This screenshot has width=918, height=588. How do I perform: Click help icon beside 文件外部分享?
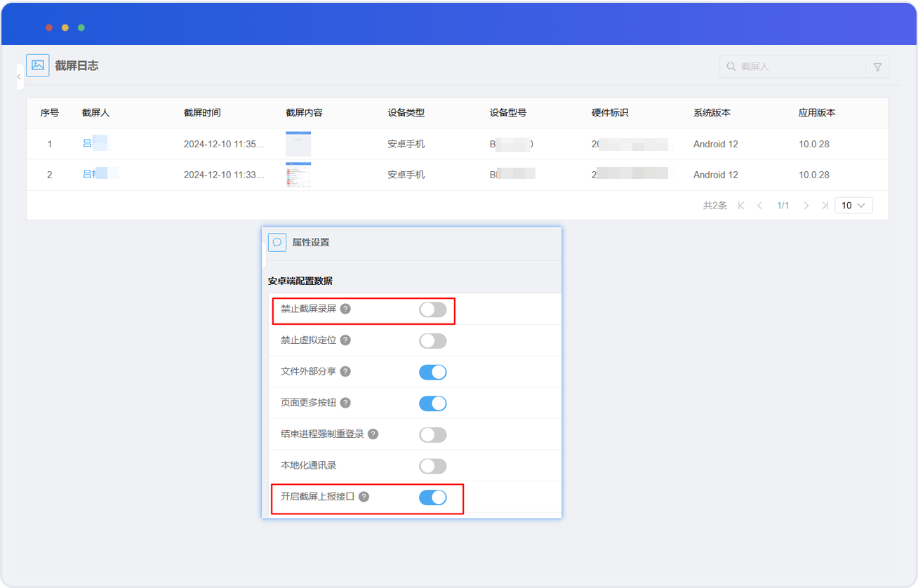[x=345, y=371]
